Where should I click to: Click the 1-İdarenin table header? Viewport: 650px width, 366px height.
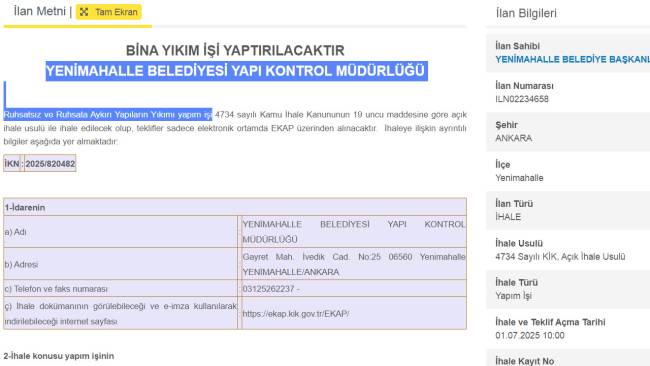(235, 207)
